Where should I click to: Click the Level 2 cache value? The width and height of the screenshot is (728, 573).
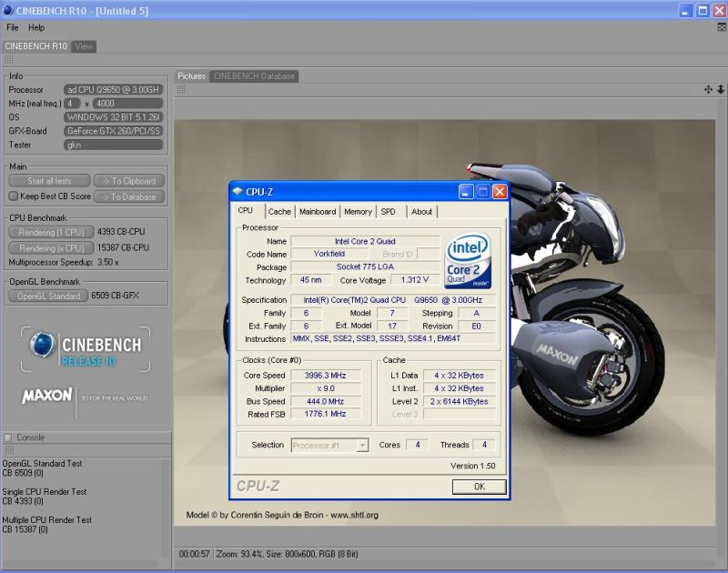coord(460,401)
